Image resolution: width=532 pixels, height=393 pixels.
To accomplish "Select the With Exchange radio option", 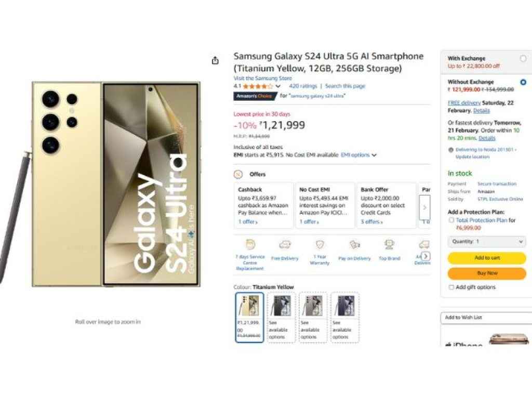I will 523,59.
